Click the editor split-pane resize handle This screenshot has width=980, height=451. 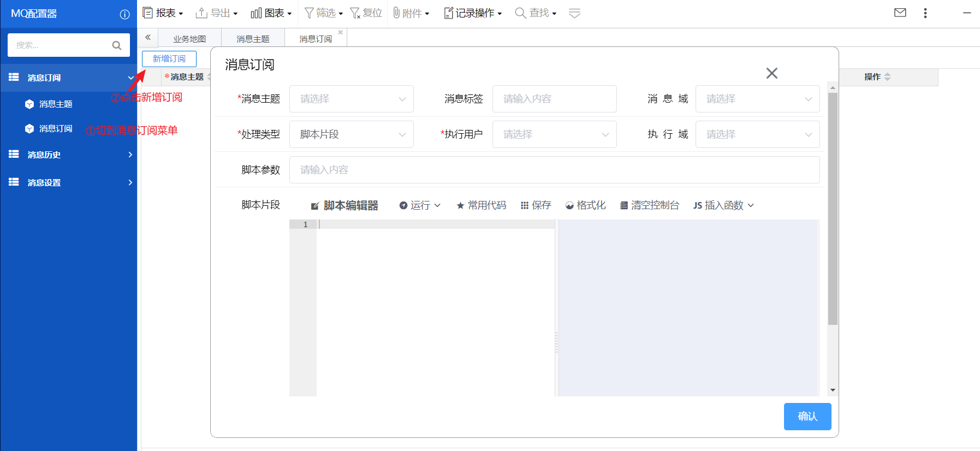click(x=556, y=342)
